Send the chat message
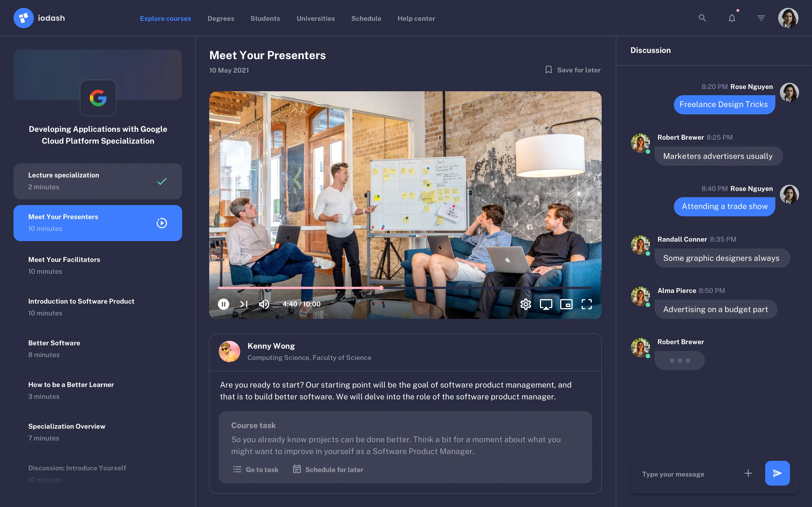Screen dimensions: 812x507 click(777, 473)
